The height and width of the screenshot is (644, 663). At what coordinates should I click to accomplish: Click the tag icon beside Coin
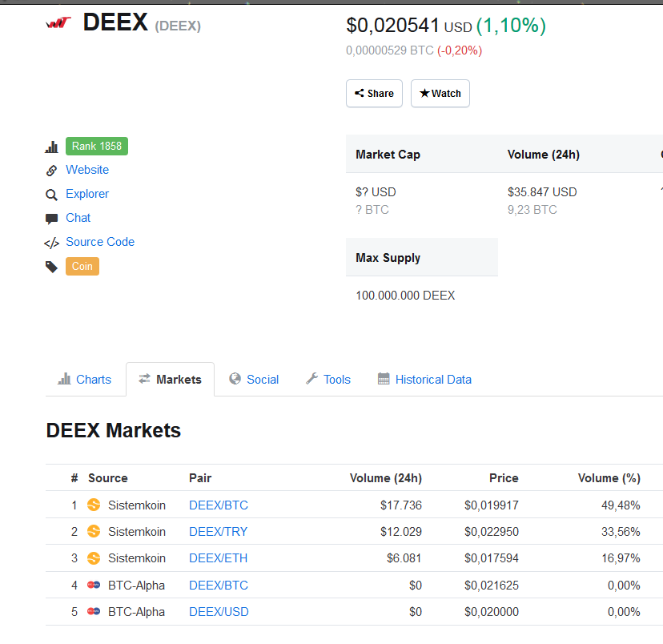pyautogui.click(x=51, y=267)
